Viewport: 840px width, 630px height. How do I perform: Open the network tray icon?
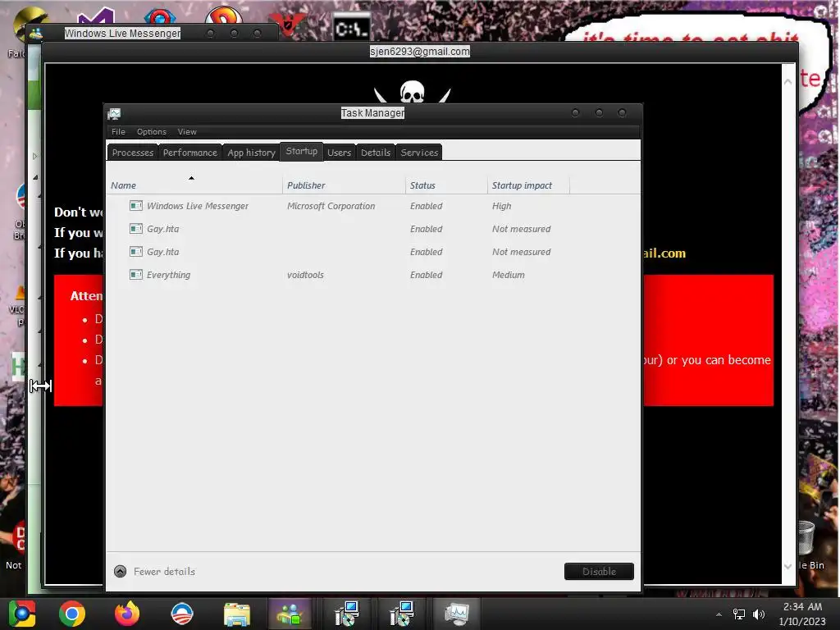click(x=739, y=614)
